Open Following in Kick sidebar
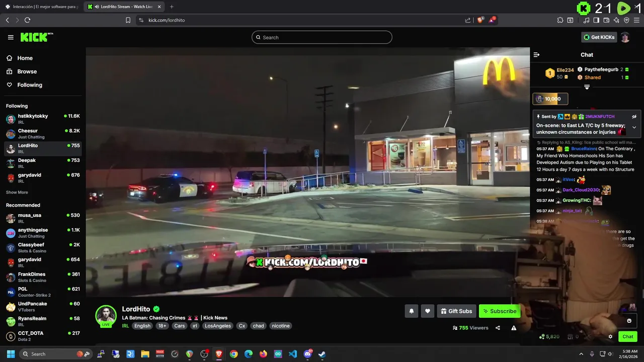Image resolution: width=644 pixels, height=362 pixels. [x=30, y=85]
